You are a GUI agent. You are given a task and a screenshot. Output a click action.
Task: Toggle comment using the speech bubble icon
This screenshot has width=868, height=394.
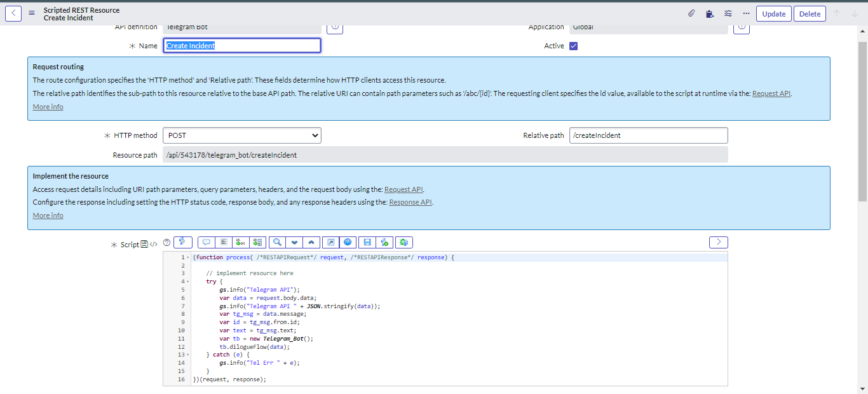pyautogui.click(x=206, y=242)
